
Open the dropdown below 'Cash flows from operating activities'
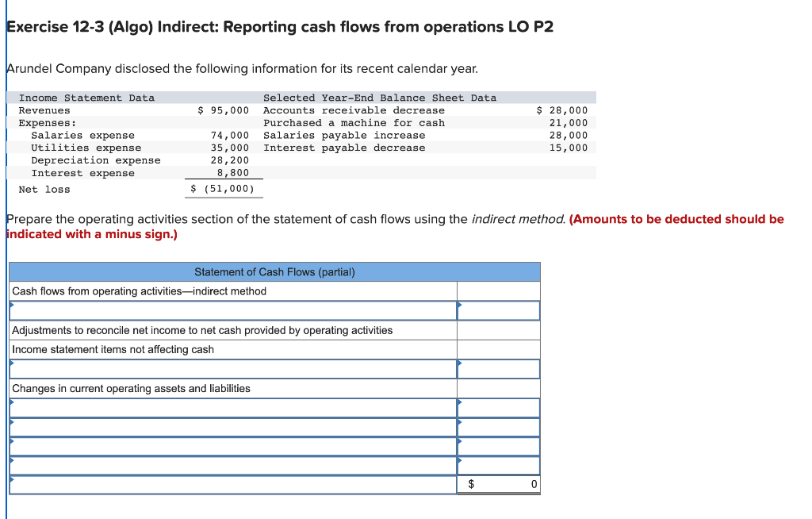pyautogui.click(x=230, y=309)
